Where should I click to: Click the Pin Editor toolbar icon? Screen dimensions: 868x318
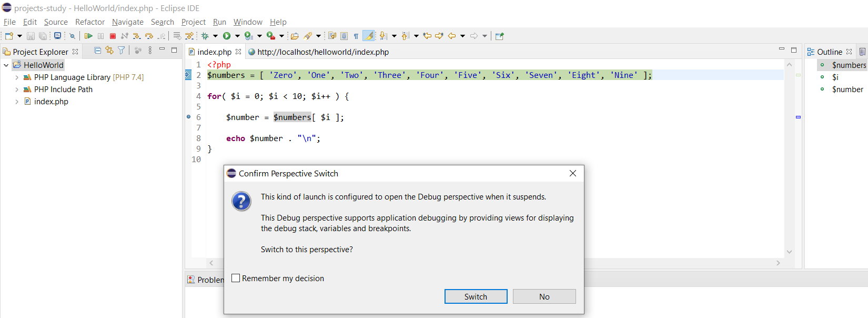pos(499,36)
